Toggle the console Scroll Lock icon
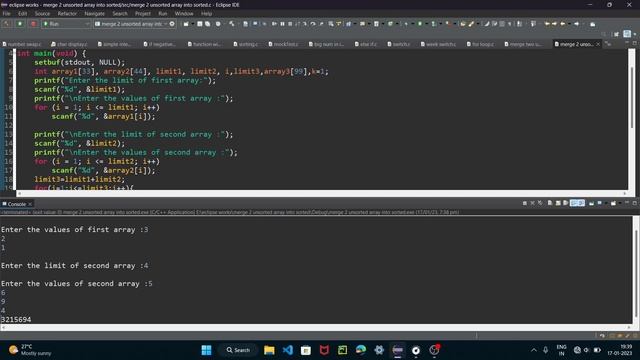This screenshot has height=360, width=640. tap(558, 203)
